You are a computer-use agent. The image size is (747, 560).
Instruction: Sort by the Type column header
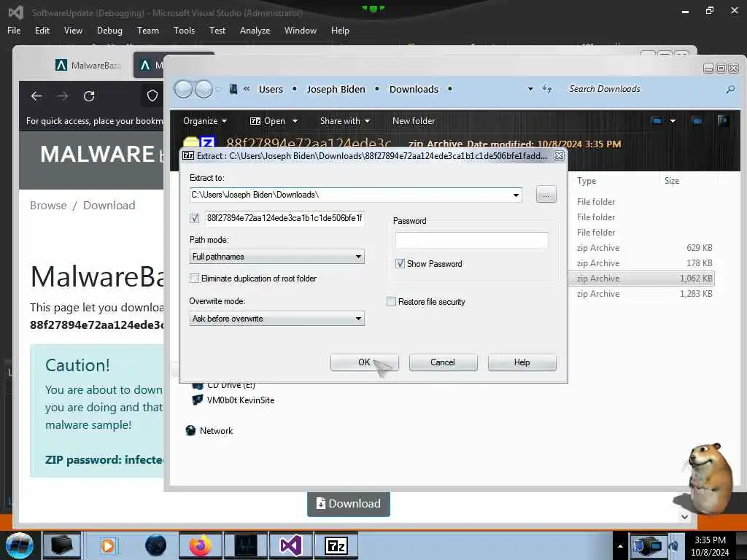[587, 181]
